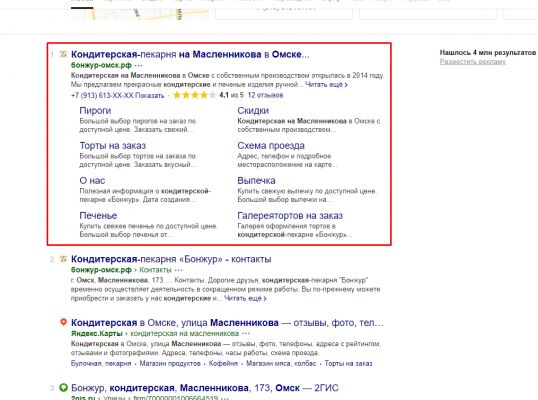The height and width of the screenshot is (400, 538).
Task: Click text 'Нашлось 4 млн результатов'
Action: (487, 52)
